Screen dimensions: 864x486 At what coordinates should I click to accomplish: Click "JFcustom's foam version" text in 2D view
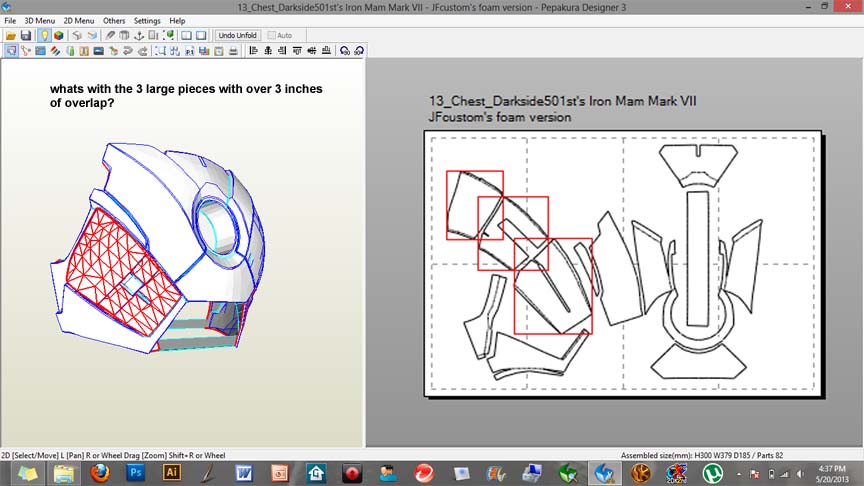[x=500, y=117]
